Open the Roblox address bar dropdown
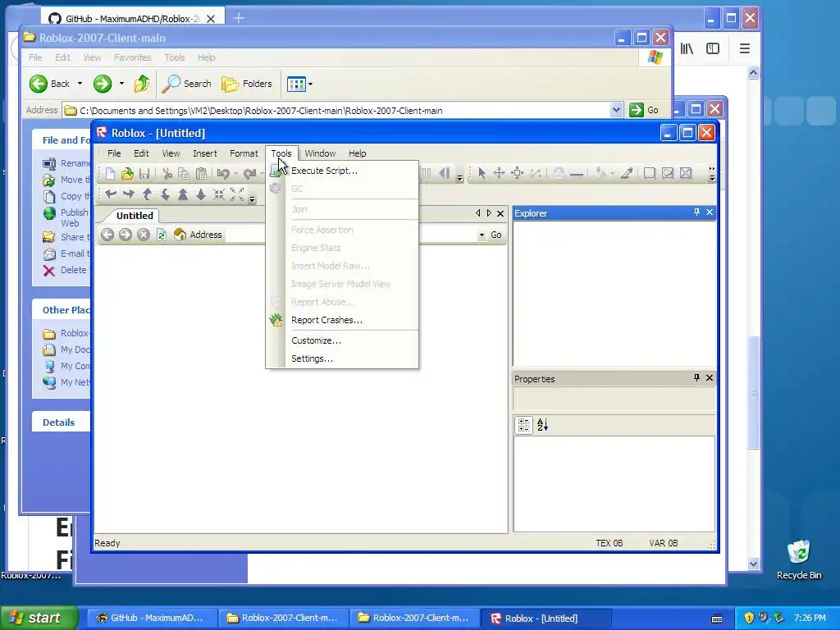 pyautogui.click(x=482, y=235)
